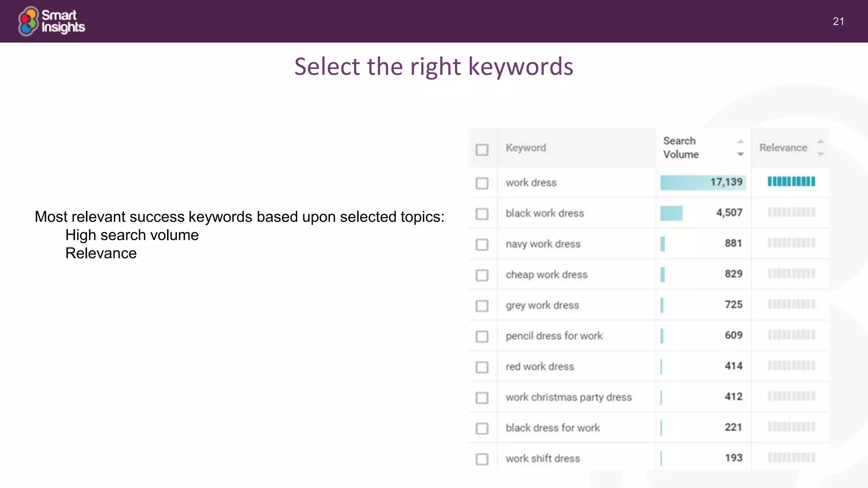The width and height of the screenshot is (868, 488).
Task: Click the 881 search volume value
Action: tap(733, 243)
